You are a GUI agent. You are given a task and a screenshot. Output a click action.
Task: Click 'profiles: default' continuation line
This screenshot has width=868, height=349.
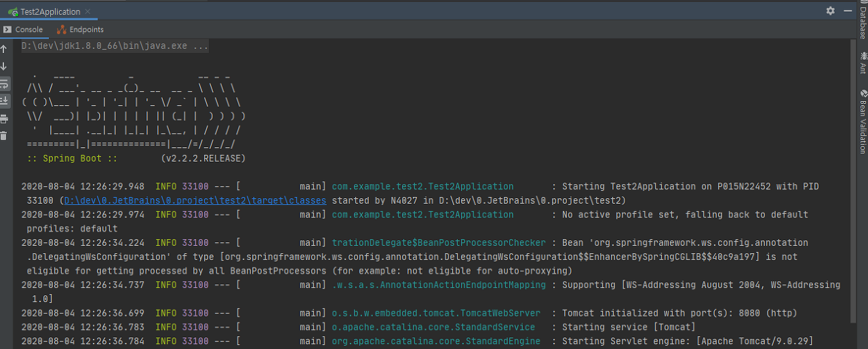tap(72, 229)
